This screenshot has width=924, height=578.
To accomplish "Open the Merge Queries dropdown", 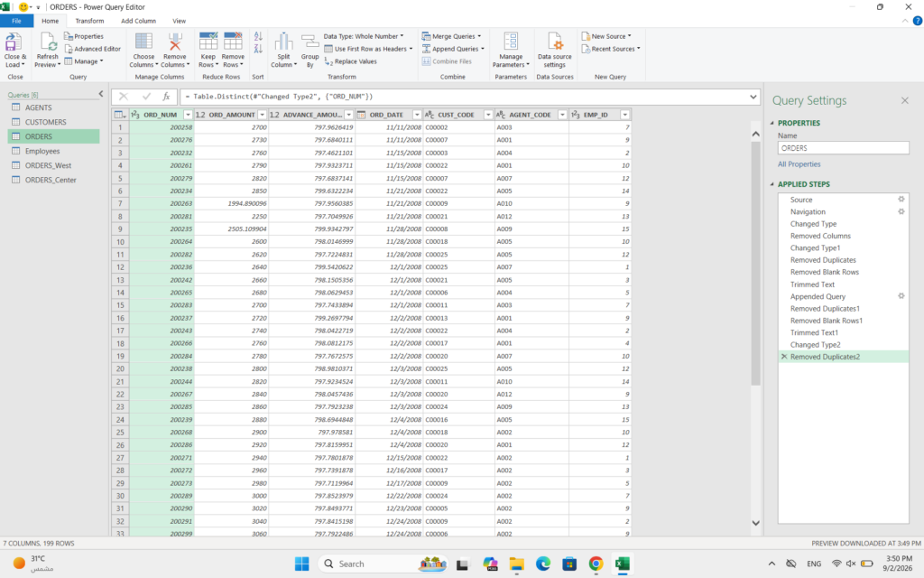I will click(x=451, y=36).
